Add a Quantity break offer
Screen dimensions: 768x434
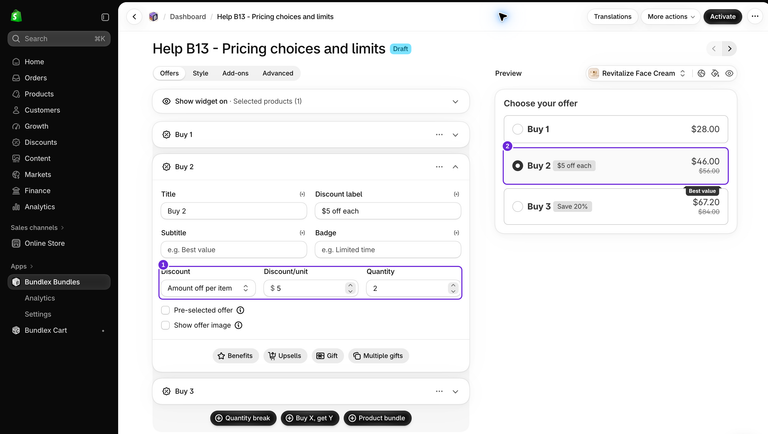pyautogui.click(x=243, y=418)
